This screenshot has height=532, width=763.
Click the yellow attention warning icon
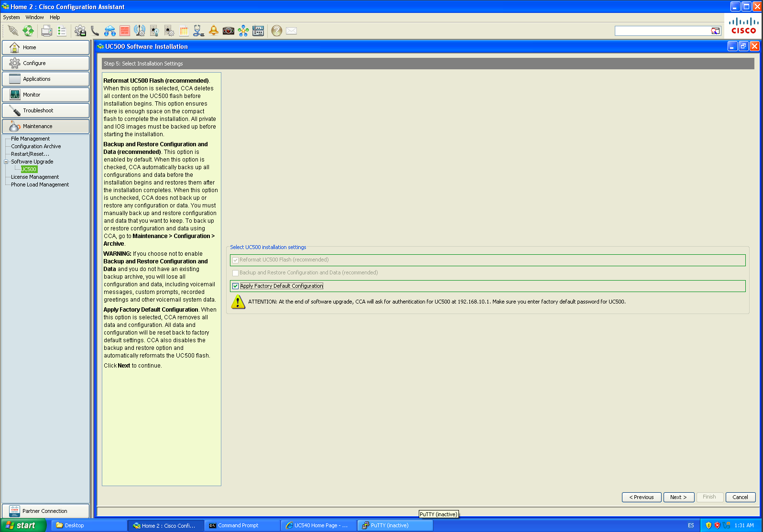click(238, 302)
